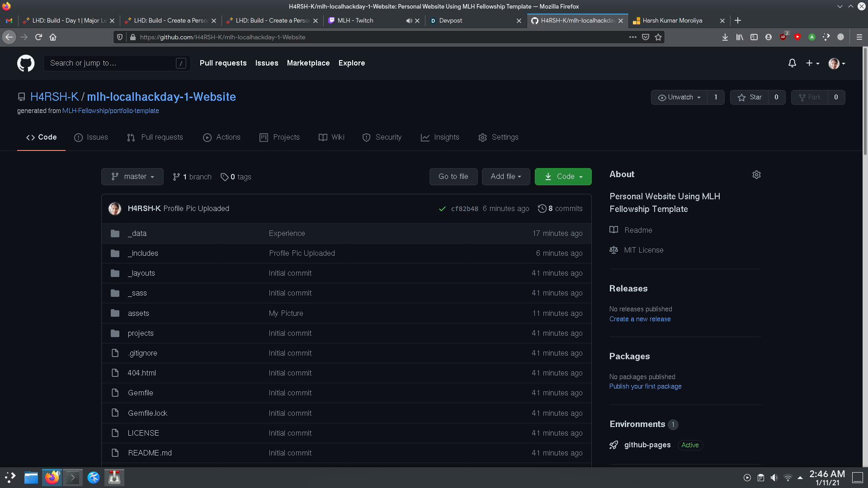Open Firefox downloads arrow icon
This screenshot has height=488, width=868.
[725, 37]
